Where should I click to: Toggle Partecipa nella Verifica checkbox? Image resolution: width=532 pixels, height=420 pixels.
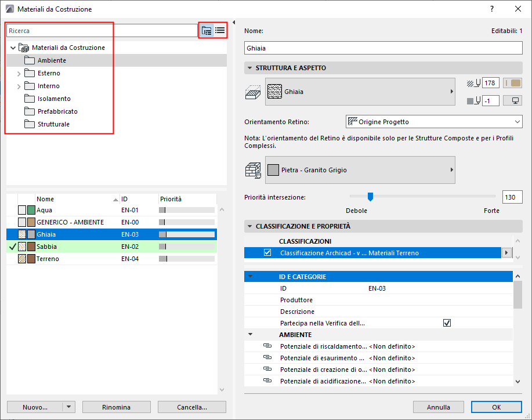pos(447,323)
